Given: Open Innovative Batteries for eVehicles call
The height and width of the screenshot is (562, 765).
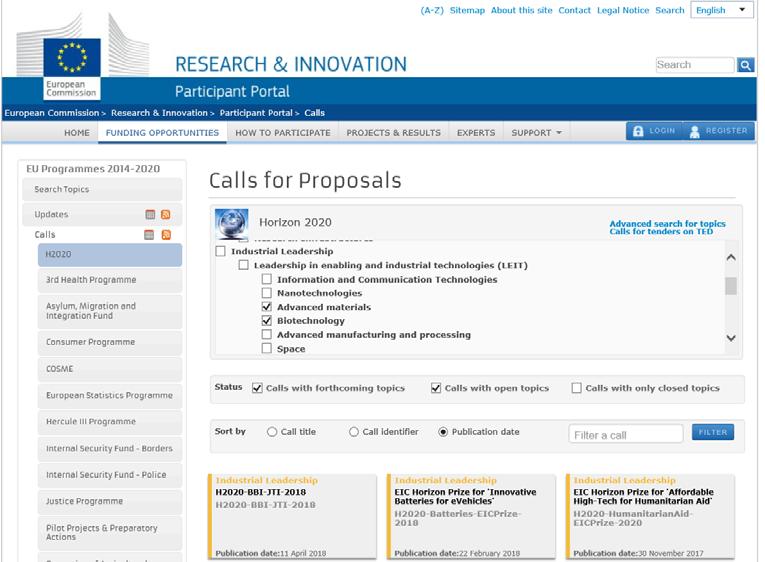Looking at the screenshot, I should [471, 516].
